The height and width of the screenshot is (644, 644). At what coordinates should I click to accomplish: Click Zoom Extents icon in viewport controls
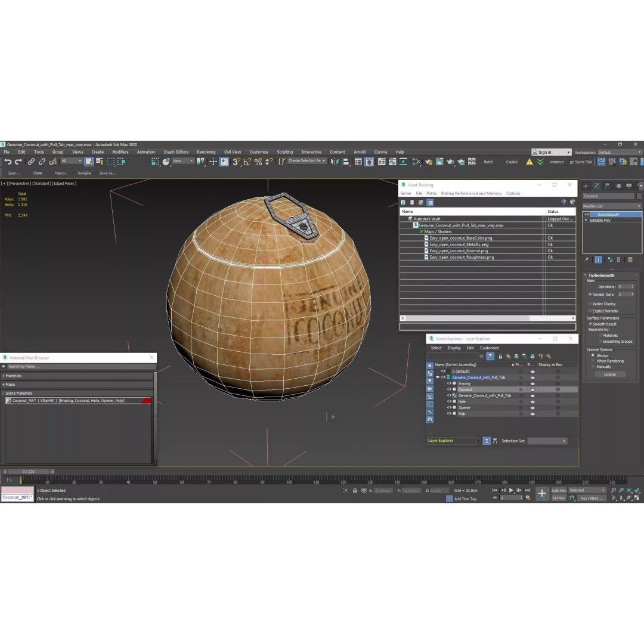[629, 490]
